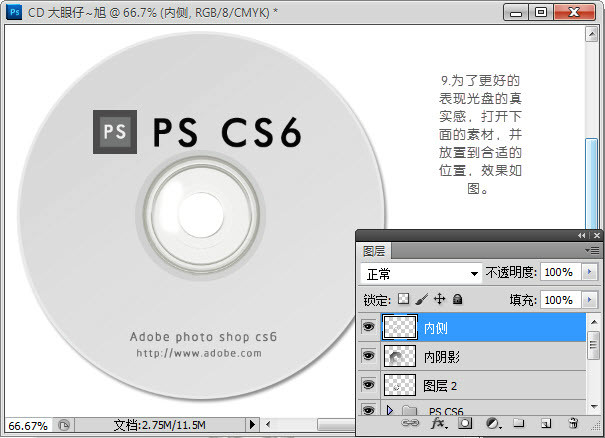Click the new layer icon
605x438 pixels.
click(546, 424)
